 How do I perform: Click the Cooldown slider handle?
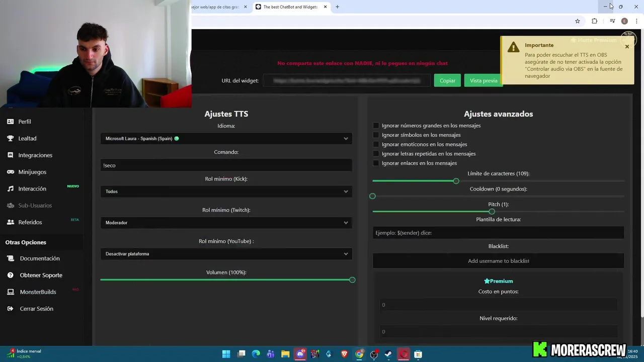click(x=372, y=196)
